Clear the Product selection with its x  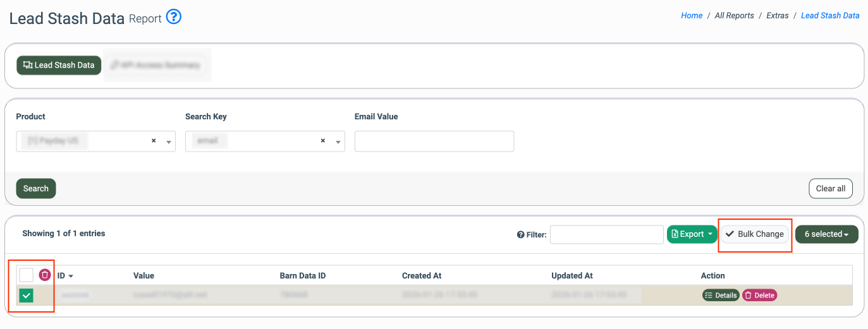click(x=154, y=141)
